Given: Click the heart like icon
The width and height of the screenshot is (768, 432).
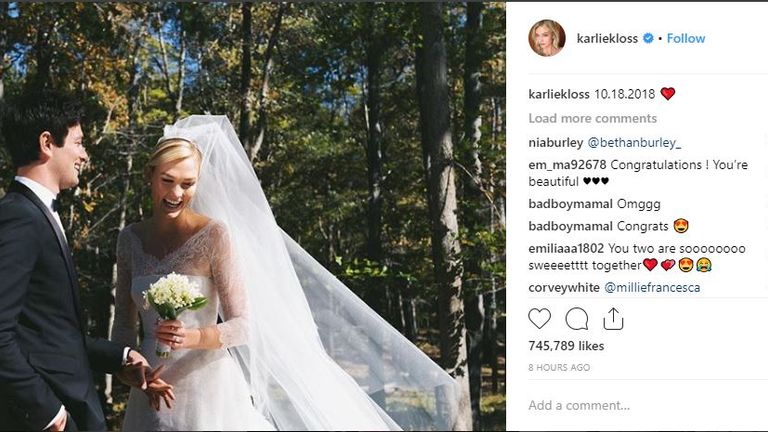Looking at the screenshot, I should click(539, 319).
